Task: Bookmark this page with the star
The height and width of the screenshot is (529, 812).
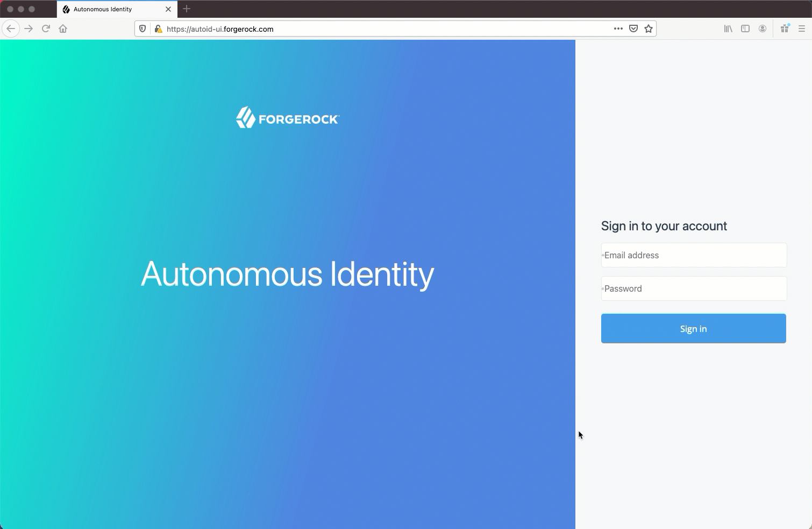Action: [649, 29]
